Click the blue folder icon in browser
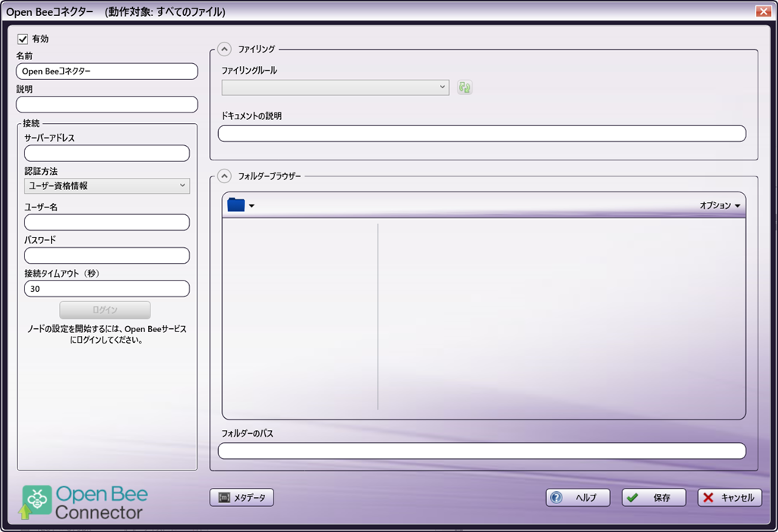Screen dimensions: 778x532 236,205
